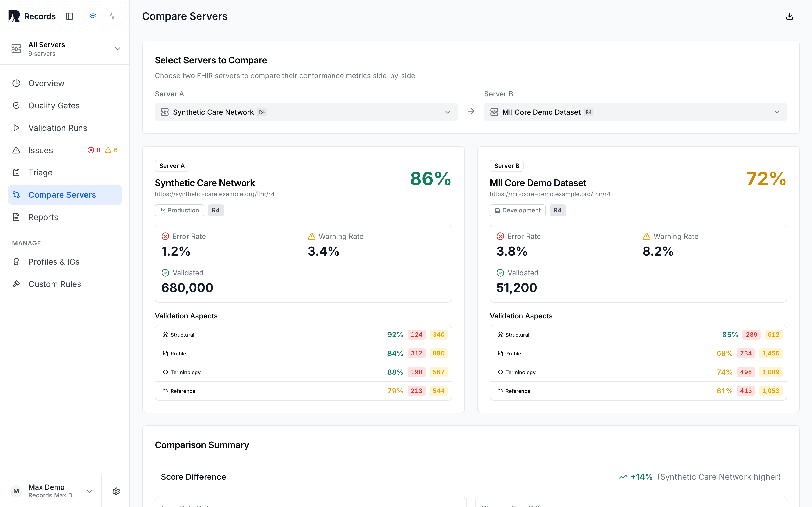Click the warnings count badge on Issues
The height and width of the screenshot is (507, 812).
(111, 150)
